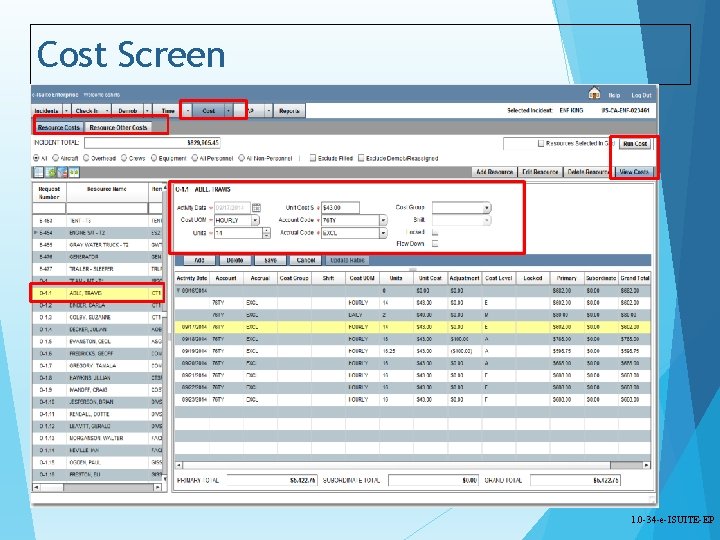Click the Log Out link

point(641,96)
